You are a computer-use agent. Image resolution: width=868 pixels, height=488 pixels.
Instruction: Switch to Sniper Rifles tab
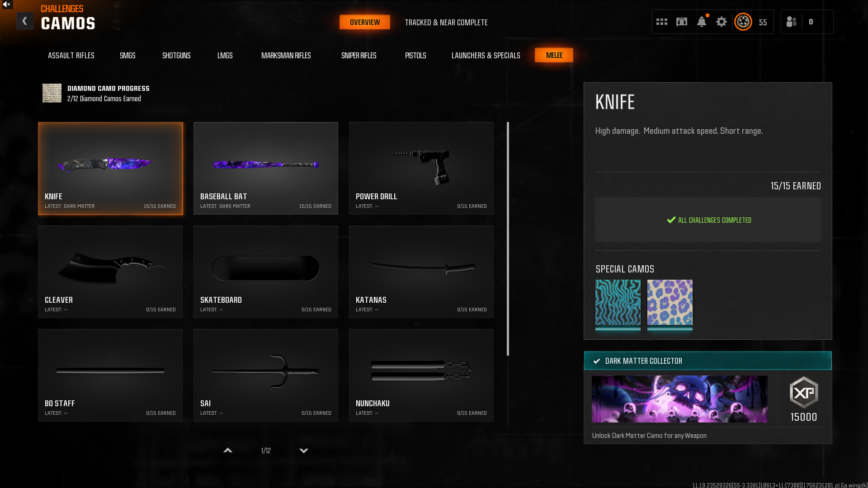tap(359, 55)
